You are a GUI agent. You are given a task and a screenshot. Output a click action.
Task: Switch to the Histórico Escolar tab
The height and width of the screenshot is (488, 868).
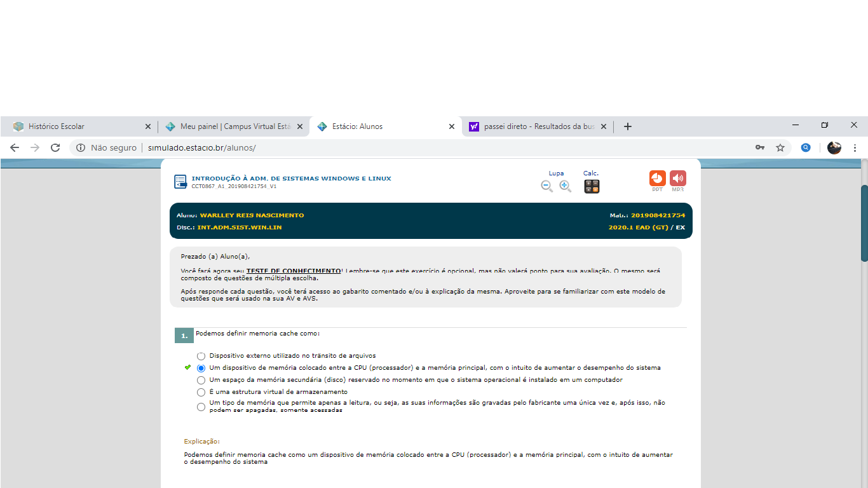tap(76, 126)
